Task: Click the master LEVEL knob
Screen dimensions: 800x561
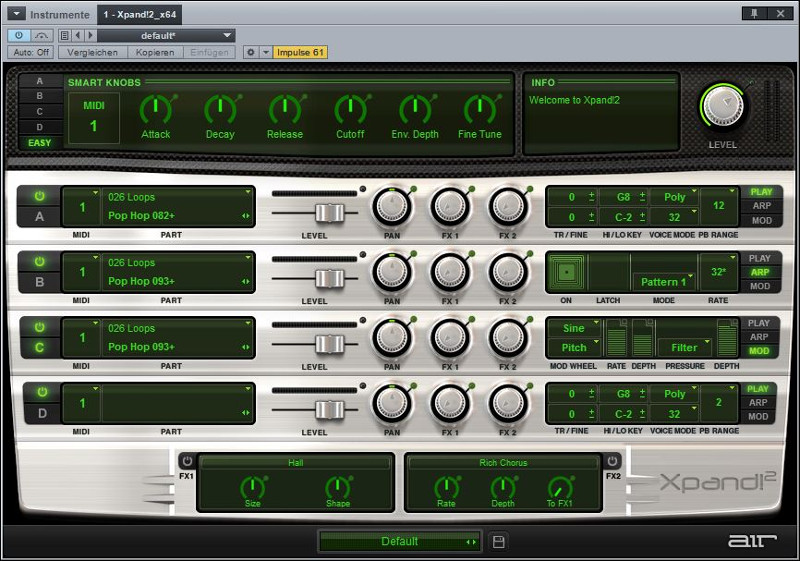Action: click(x=723, y=106)
